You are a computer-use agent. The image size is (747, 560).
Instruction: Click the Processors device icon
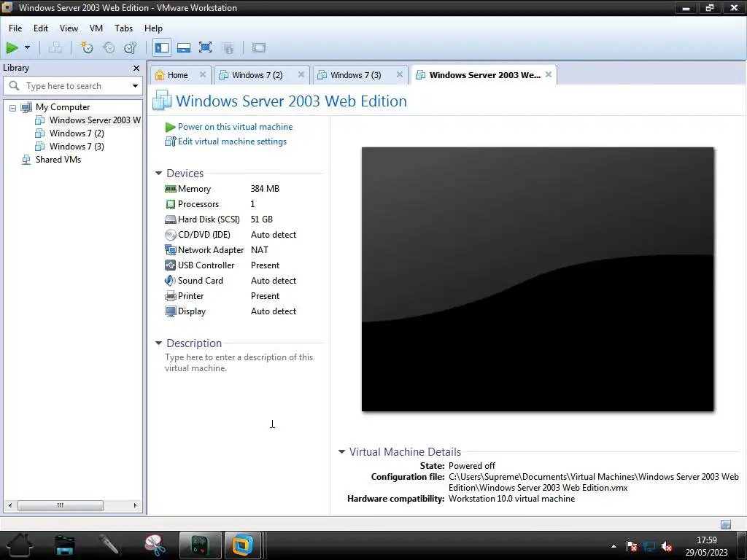170,204
